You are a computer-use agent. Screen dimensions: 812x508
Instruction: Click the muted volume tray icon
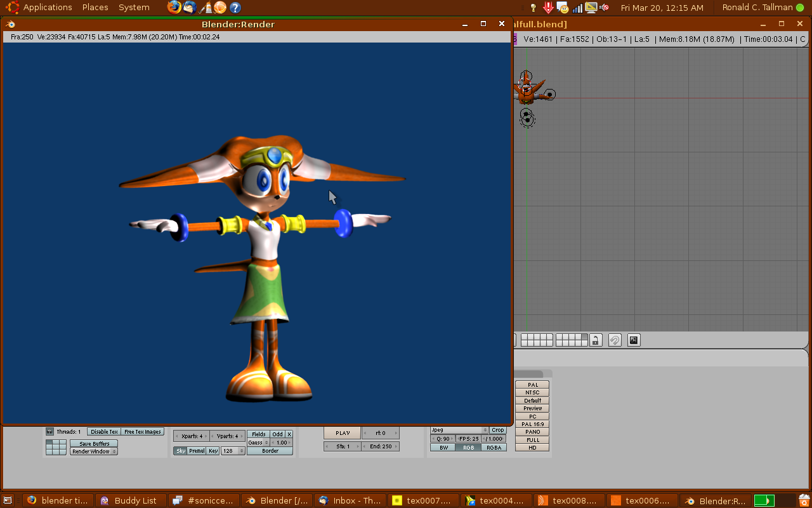coord(605,8)
